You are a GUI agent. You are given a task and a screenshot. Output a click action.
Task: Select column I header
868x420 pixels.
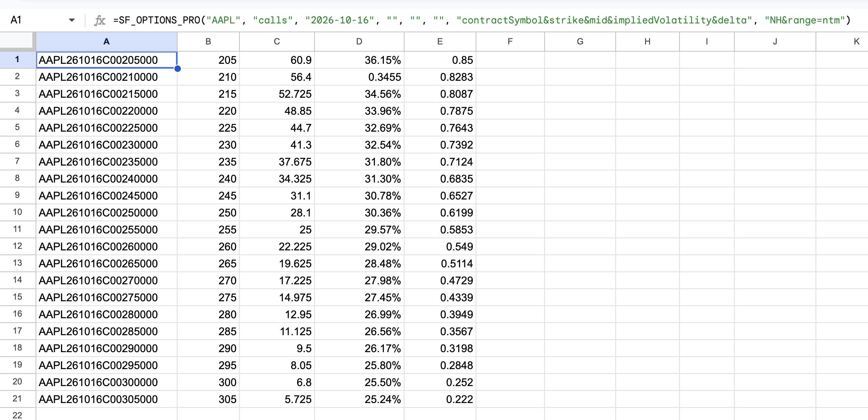click(707, 41)
